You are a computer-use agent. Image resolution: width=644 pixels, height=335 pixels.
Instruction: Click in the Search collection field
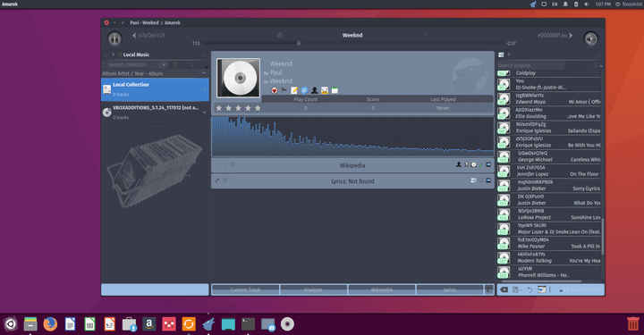coord(131,65)
